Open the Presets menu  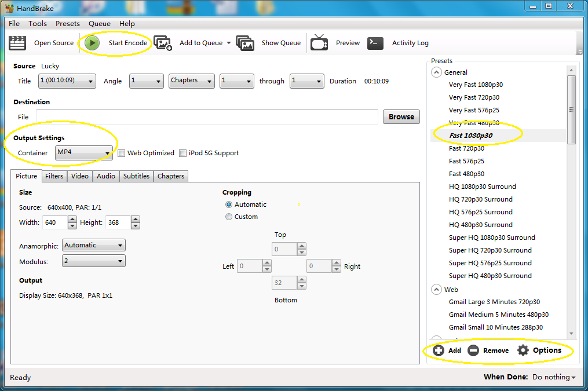pyautogui.click(x=68, y=23)
